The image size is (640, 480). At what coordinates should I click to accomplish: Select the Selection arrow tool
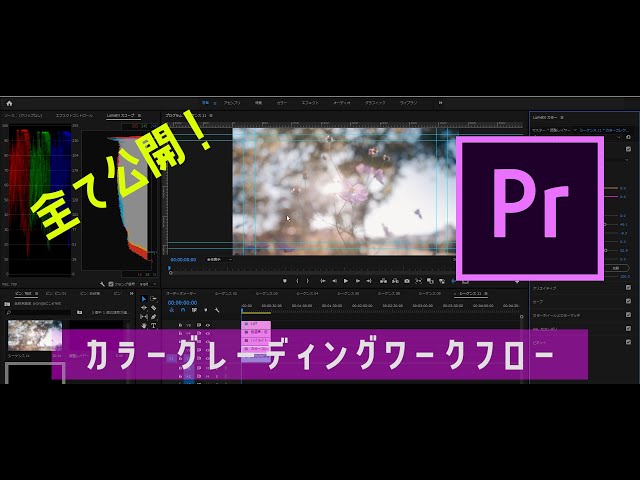coord(144,299)
